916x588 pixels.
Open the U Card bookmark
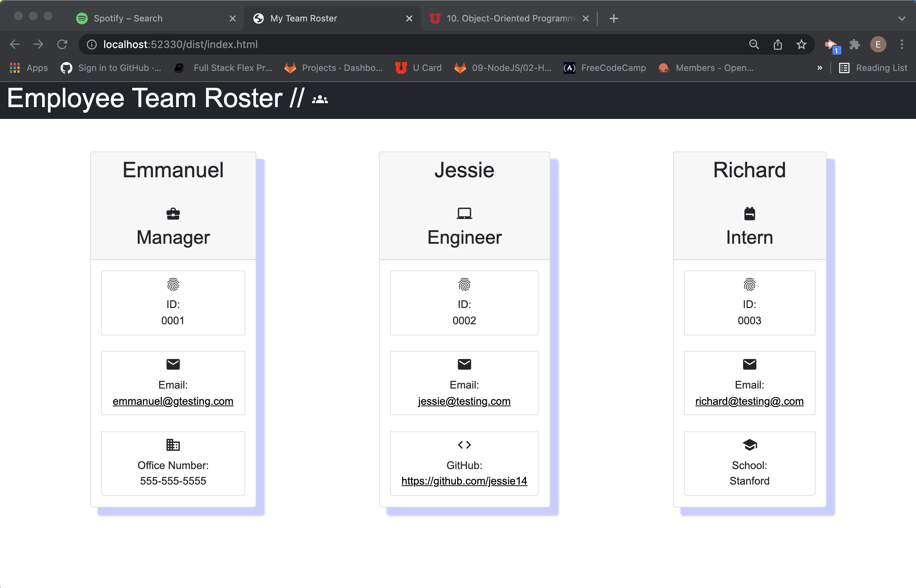(x=418, y=68)
